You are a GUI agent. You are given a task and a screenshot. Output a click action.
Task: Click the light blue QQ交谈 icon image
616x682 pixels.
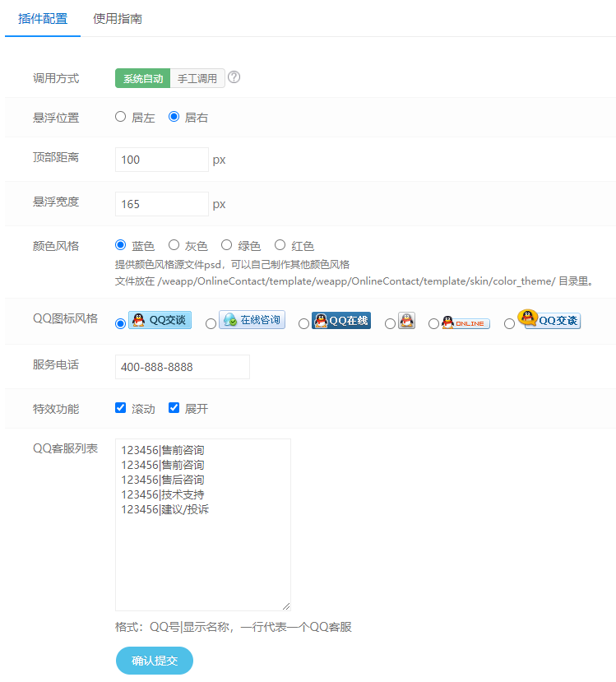point(160,320)
